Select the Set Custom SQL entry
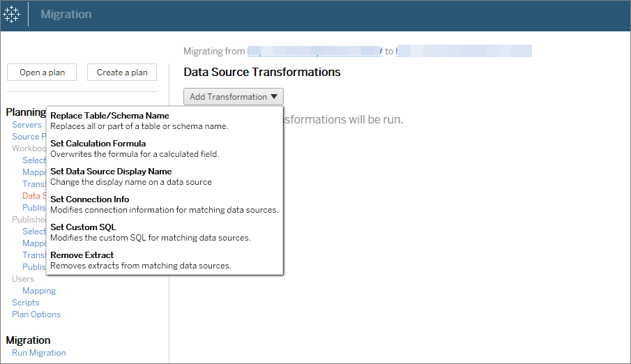Screen dimensions: 631x364 tap(83, 227)
